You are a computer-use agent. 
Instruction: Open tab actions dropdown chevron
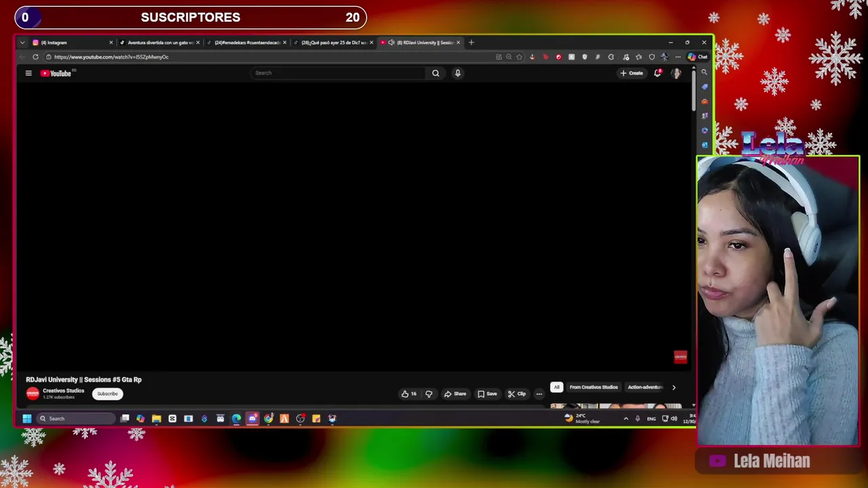point(22,43)
